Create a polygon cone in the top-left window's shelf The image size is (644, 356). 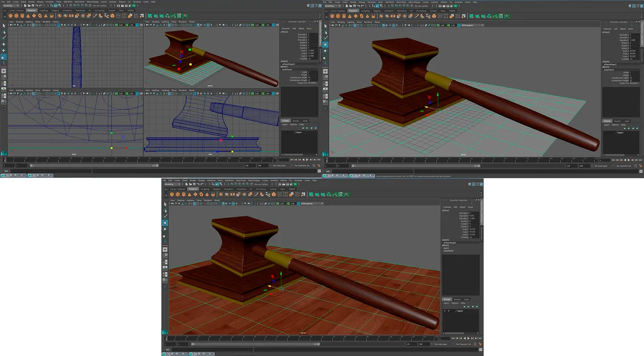point(28,16)
